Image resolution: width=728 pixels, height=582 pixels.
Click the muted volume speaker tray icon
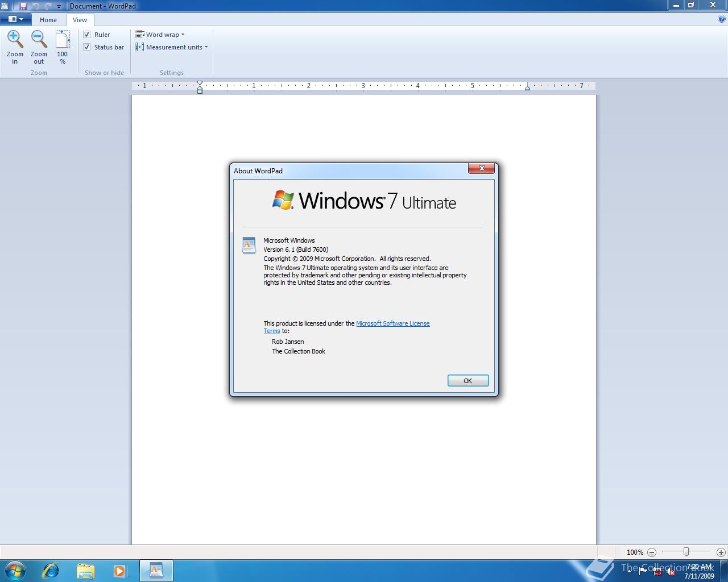tap(671, 571)
